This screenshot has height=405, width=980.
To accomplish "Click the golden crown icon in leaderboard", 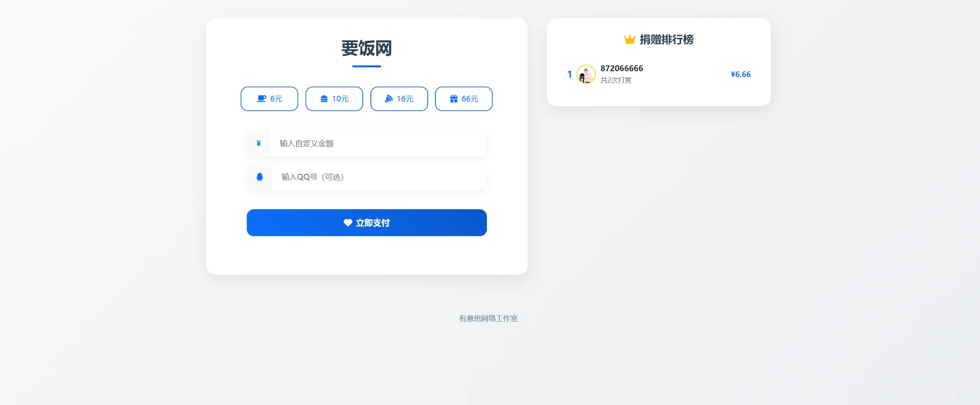I will pos(630,39).
